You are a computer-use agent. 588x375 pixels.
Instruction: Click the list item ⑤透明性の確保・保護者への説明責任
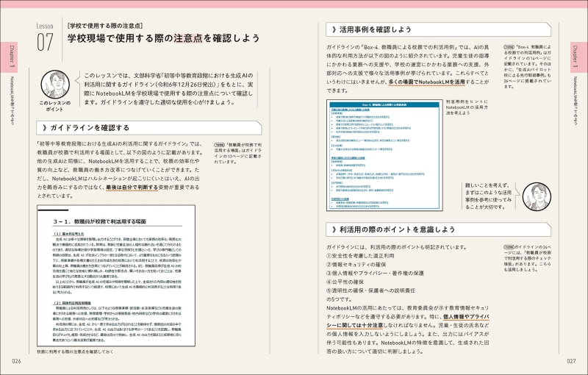370,290
